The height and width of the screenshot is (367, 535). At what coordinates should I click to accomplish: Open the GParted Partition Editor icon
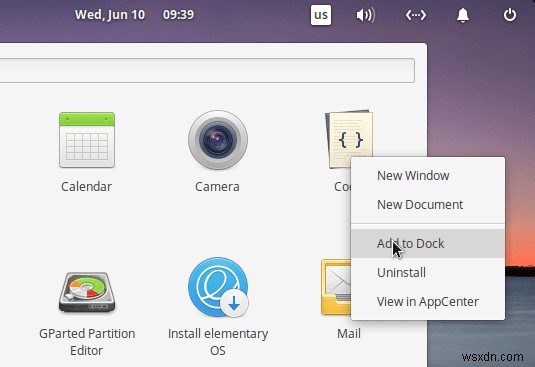point(87,292)
